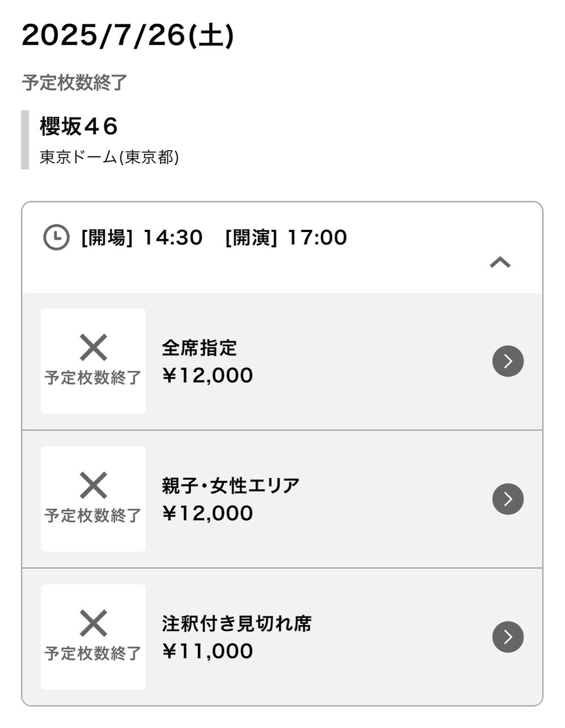Click the sold-out X icon for 全席指定
The width and height of the screenshot is (565, 728).
93,348
